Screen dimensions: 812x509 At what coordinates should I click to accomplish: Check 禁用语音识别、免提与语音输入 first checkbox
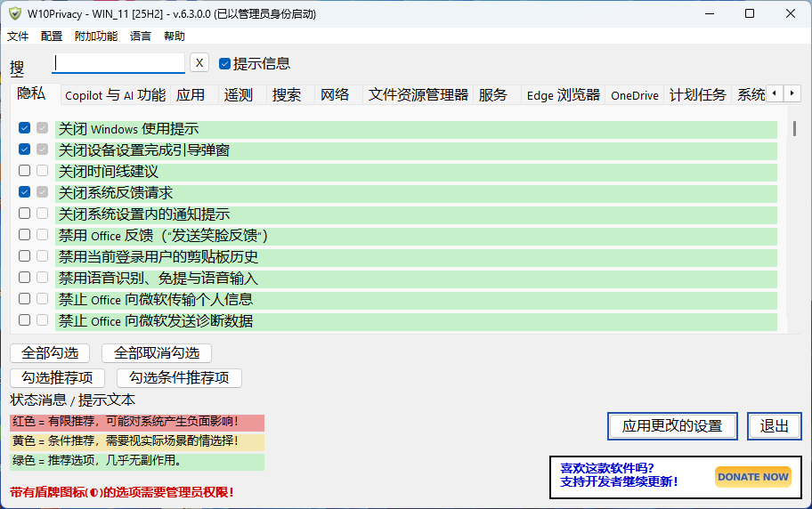(24, 278)
